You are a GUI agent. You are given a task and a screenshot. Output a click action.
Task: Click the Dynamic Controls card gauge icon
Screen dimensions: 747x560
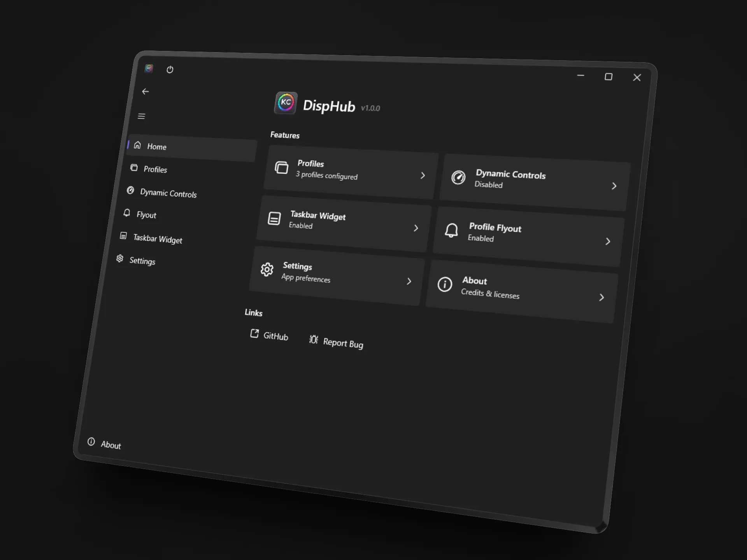tap(458, 177)
